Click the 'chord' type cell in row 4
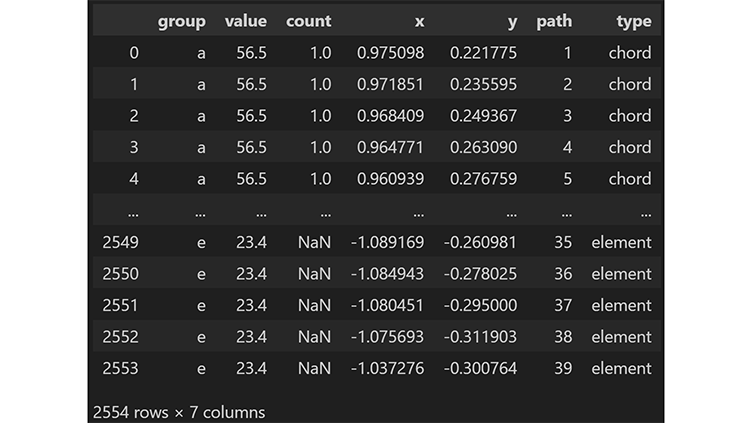The image size is (752, 423). pos(630,179)
